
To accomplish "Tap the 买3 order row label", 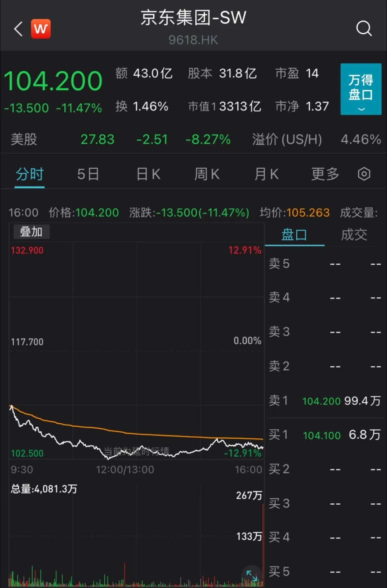I will pyautogui.click(x=279, y=503).
